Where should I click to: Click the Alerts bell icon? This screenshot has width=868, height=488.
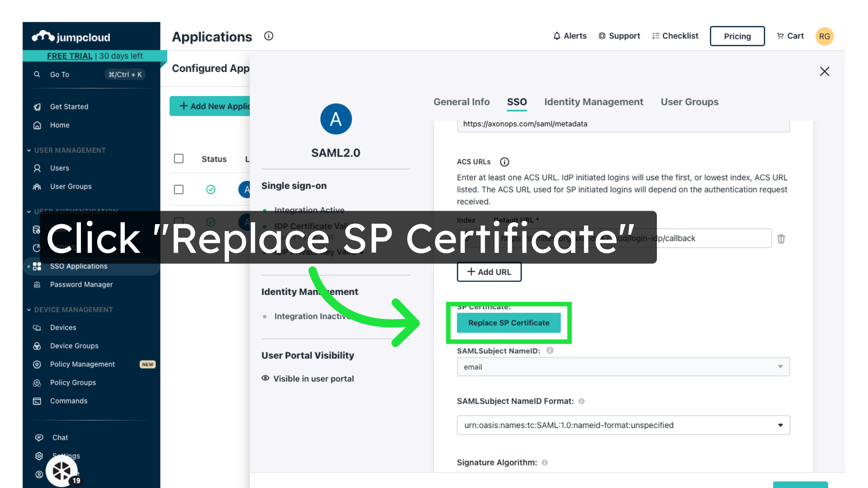pos(557,36)
